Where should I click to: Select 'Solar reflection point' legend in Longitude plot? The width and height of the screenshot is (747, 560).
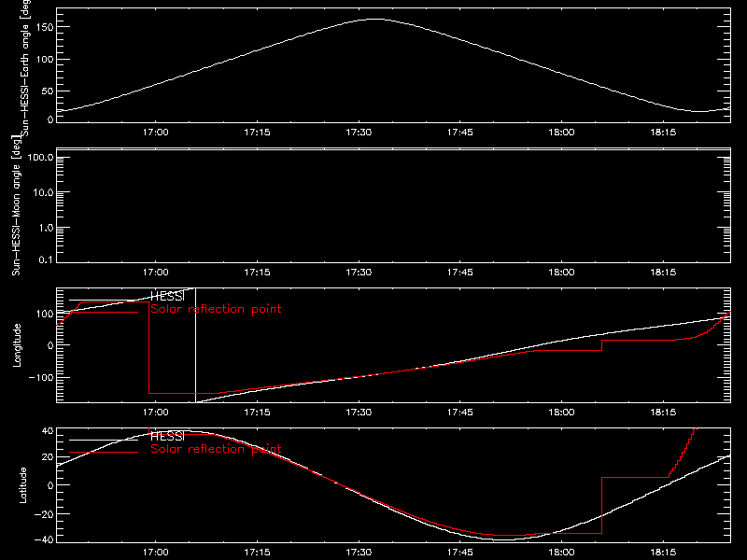[216, 309]
